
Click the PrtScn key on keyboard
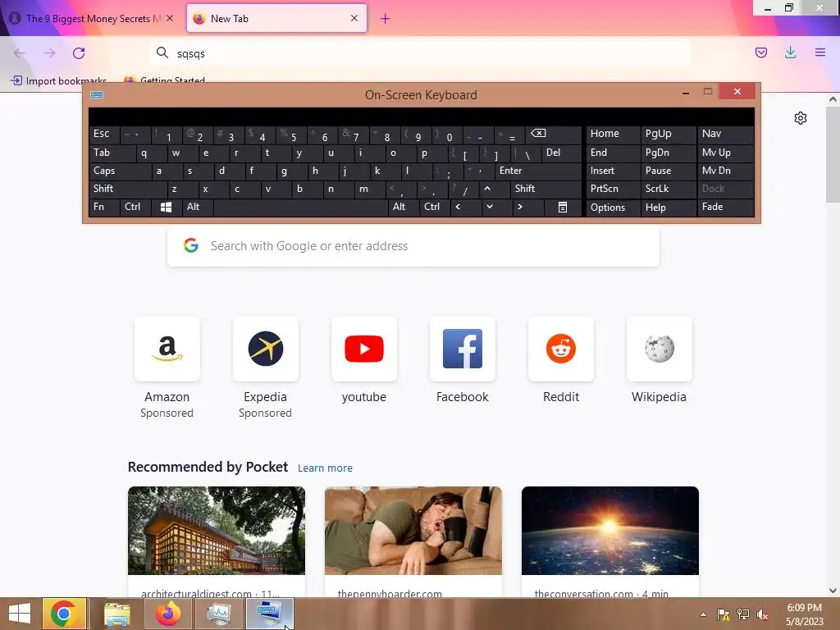pyautogui.click(x=614, y=189)
